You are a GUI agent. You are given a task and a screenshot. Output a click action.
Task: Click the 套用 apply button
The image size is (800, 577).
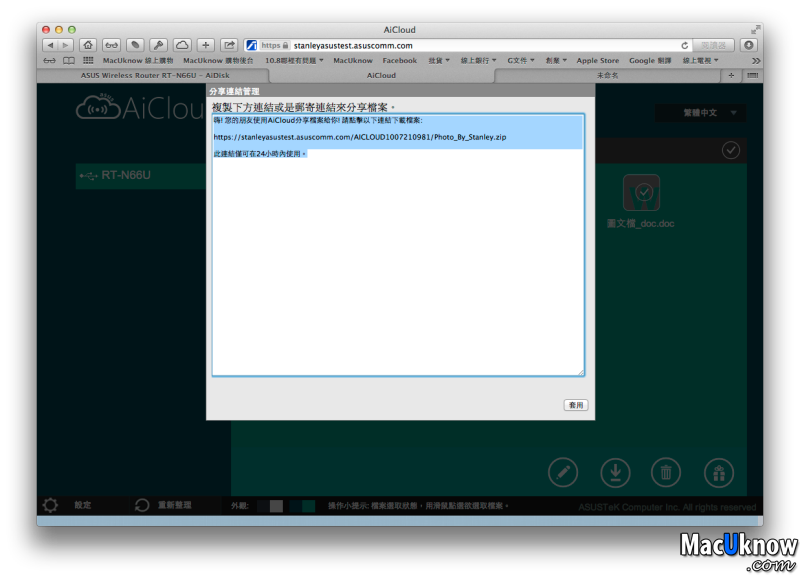pos(576,405)
